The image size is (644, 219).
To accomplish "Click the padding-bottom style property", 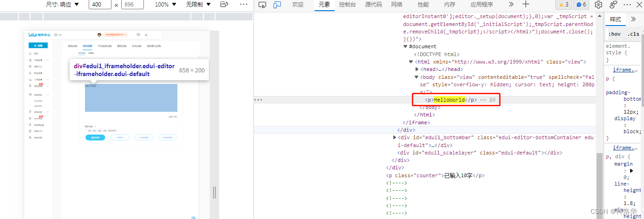I will click(624, 102).
